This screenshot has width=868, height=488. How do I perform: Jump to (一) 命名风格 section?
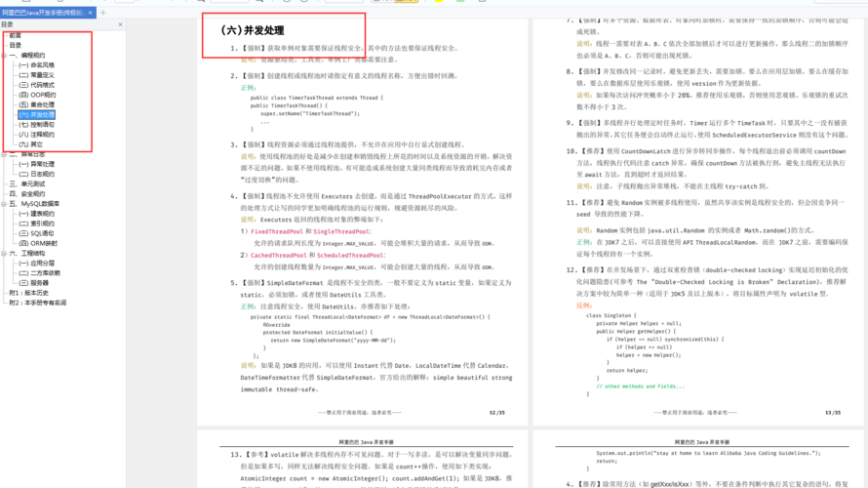tap(36, 65)
